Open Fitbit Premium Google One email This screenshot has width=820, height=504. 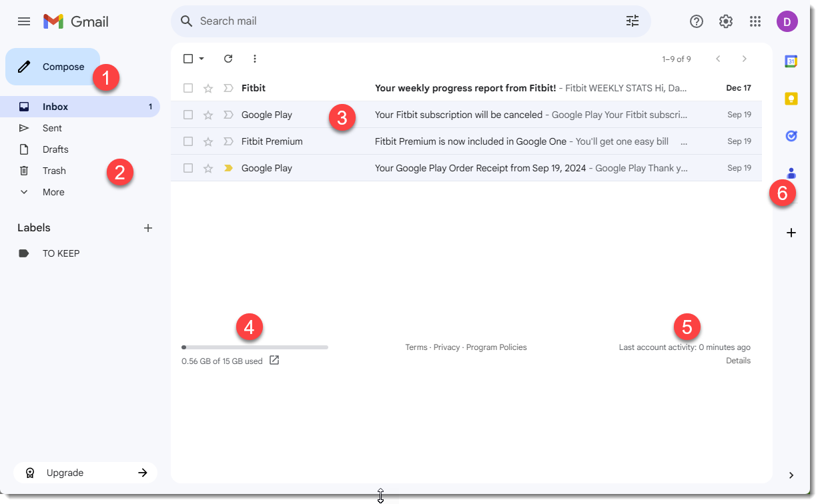(x=466, y=141)
